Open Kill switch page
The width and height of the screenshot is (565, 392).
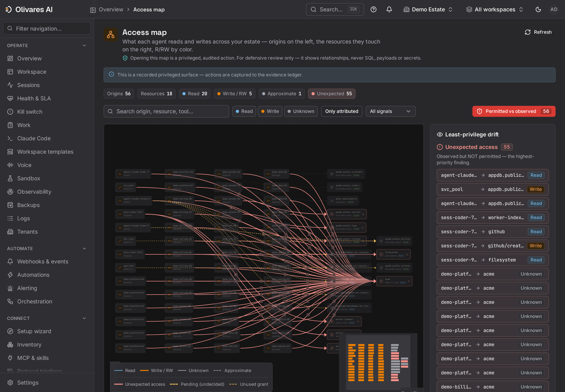click(x=47, y=112)
